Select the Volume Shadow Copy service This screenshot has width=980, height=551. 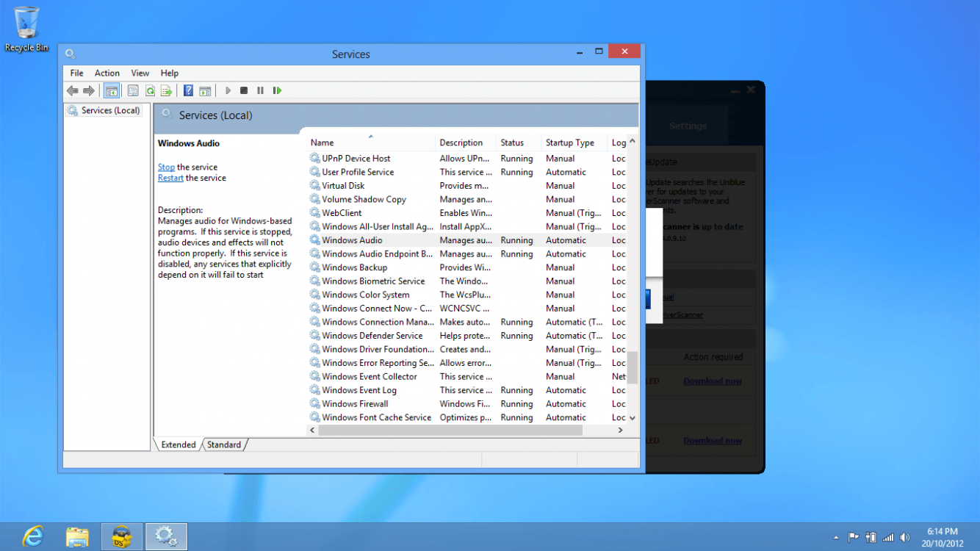(467, 199)
